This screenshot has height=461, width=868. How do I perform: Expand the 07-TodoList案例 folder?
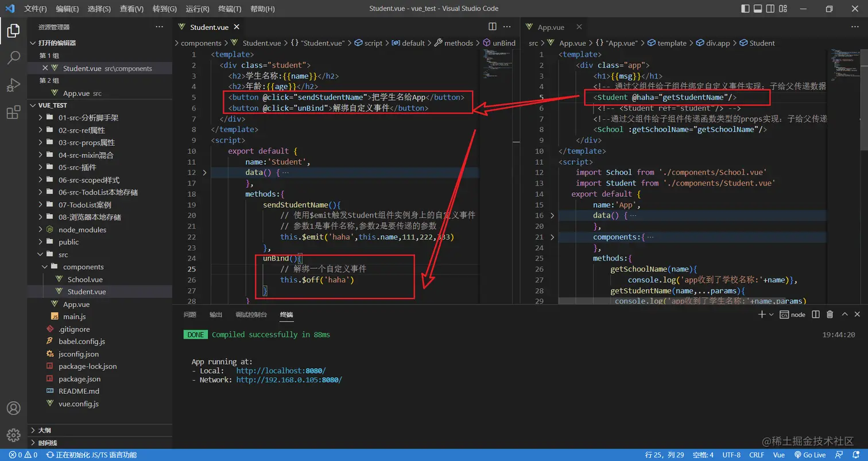click(x=100, y=205)
